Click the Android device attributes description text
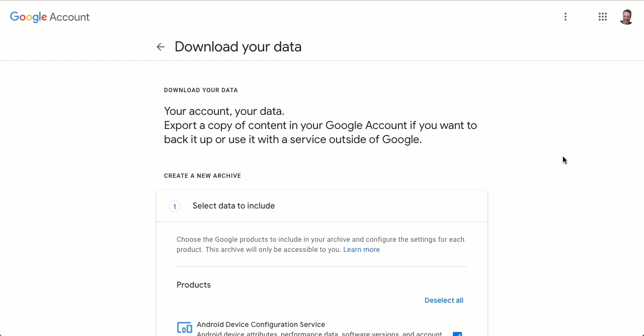Viewport: 644px width, 336px height. pyautogui.click(x=319, y=333)
